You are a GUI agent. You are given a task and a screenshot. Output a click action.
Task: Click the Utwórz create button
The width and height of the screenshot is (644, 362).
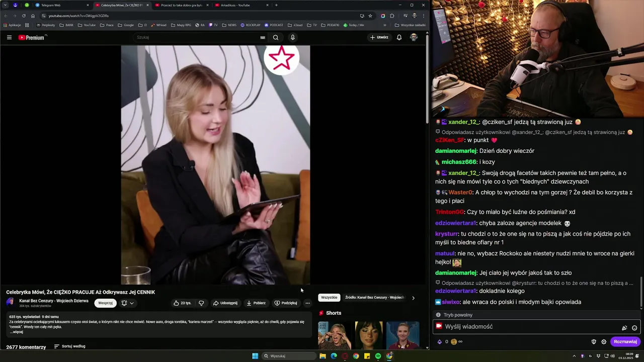[x=379, y=37]
